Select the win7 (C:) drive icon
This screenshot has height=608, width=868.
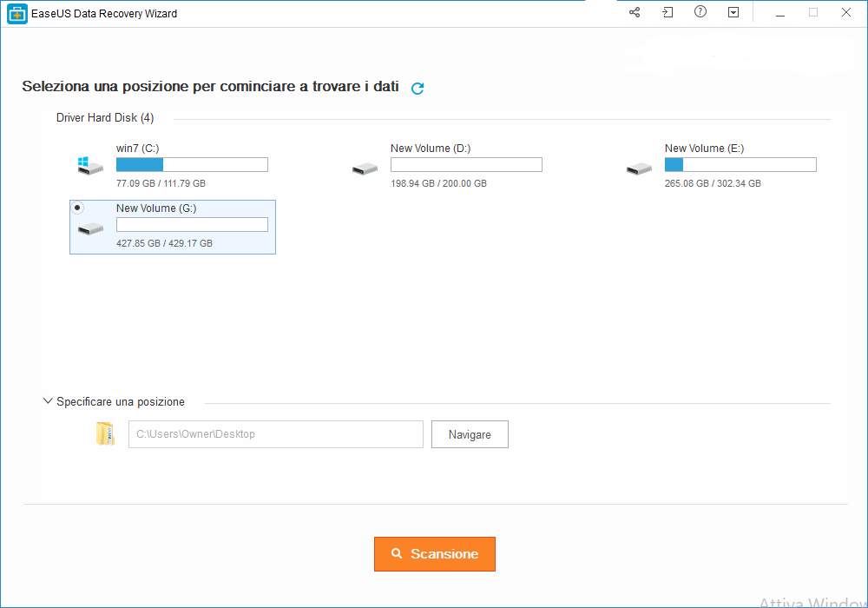[x=89, y=166]
